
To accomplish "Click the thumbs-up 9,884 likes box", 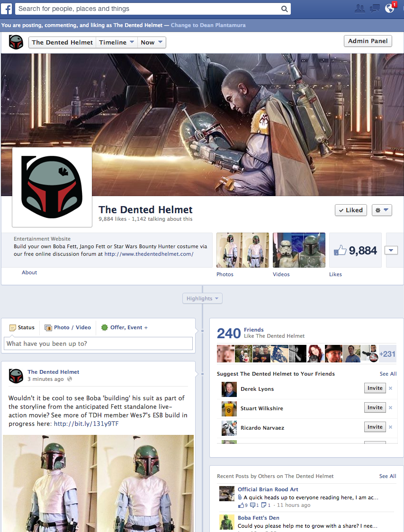I will pos(356,251).
